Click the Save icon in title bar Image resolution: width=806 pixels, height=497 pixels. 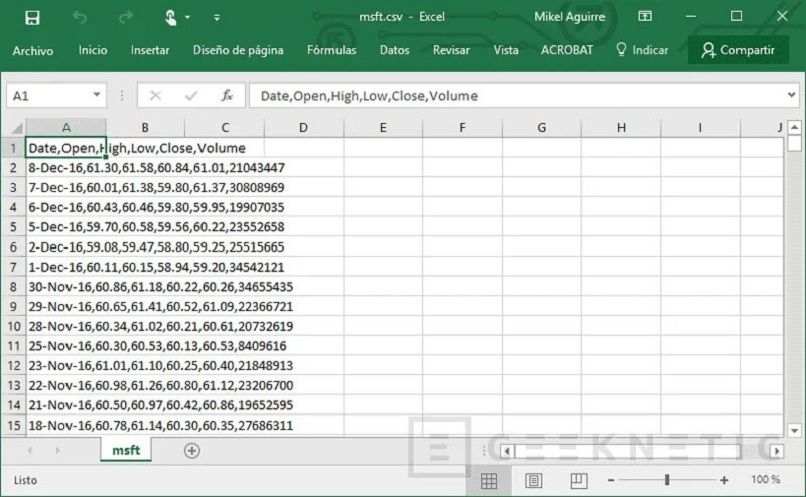coord(32,17)
